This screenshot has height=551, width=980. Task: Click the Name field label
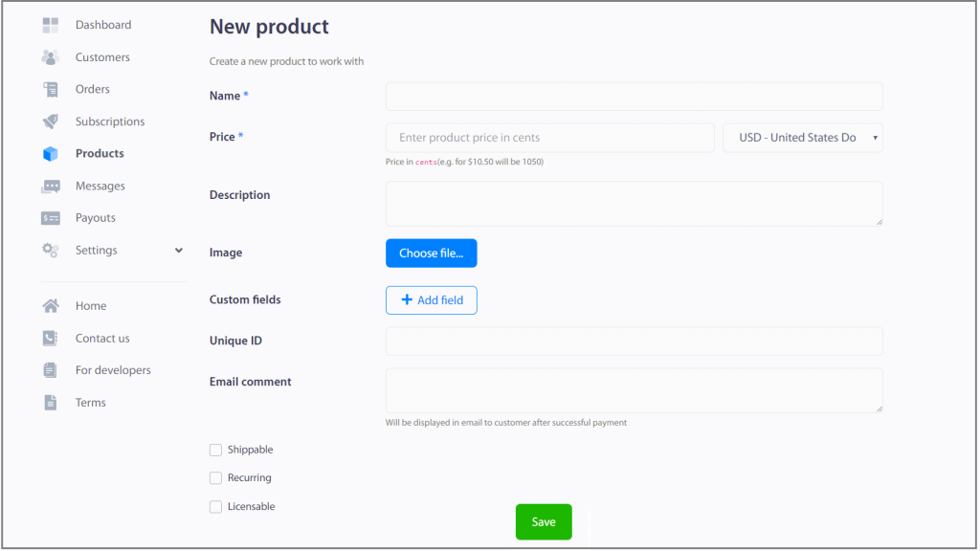(225, 96)
